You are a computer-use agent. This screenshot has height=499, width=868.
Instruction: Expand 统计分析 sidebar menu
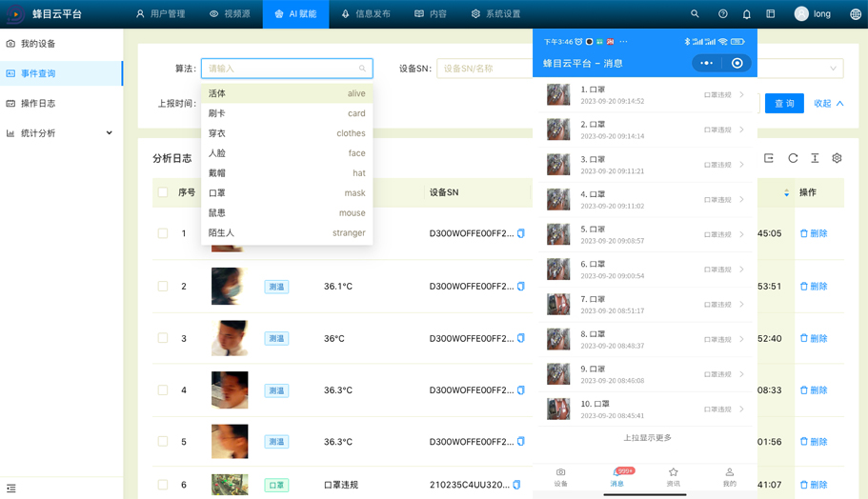61,132
